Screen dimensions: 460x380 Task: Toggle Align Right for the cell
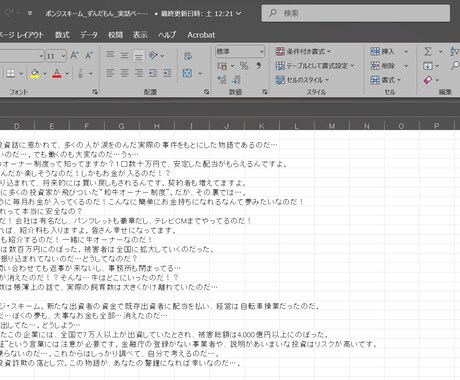pyautogui.click(x=139, y=73)
